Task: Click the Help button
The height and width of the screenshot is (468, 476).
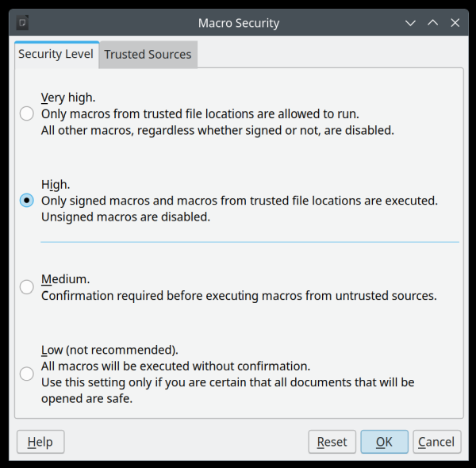Action: point(40,442)
